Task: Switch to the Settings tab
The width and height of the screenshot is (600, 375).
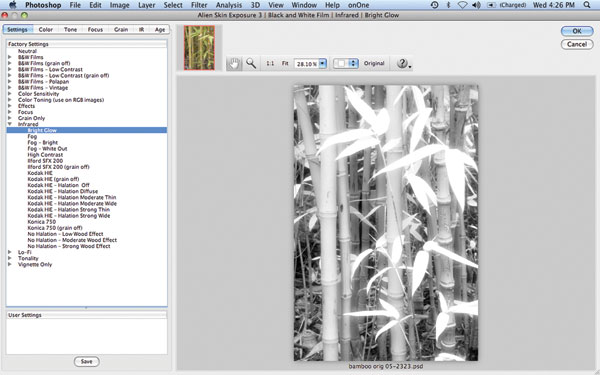Action: [17, 29]
